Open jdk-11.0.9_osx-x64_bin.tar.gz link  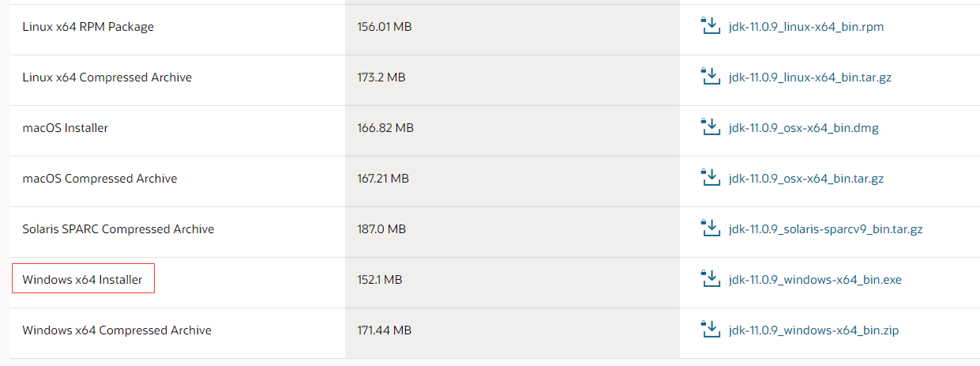806,179
